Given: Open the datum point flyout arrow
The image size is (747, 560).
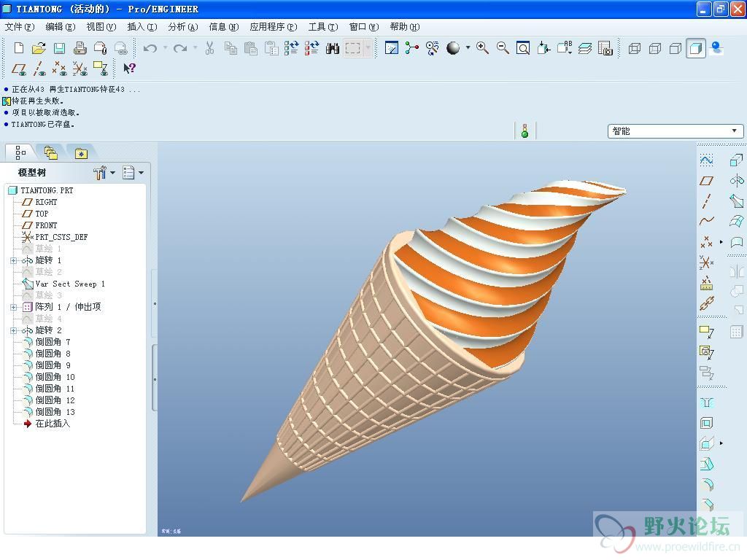Looking at the screenshot, I should tap(721, 242).
